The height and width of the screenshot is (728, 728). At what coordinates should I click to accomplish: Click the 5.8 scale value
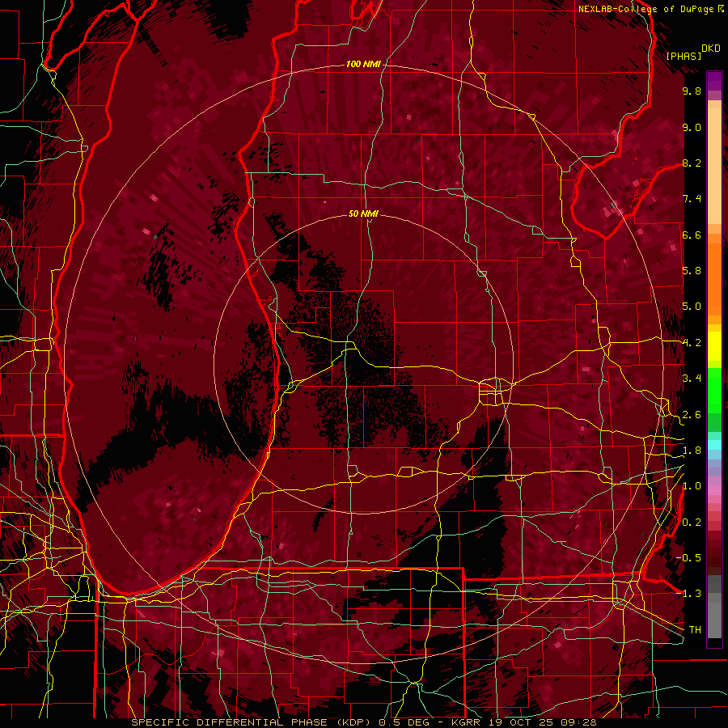pos(692,271)
